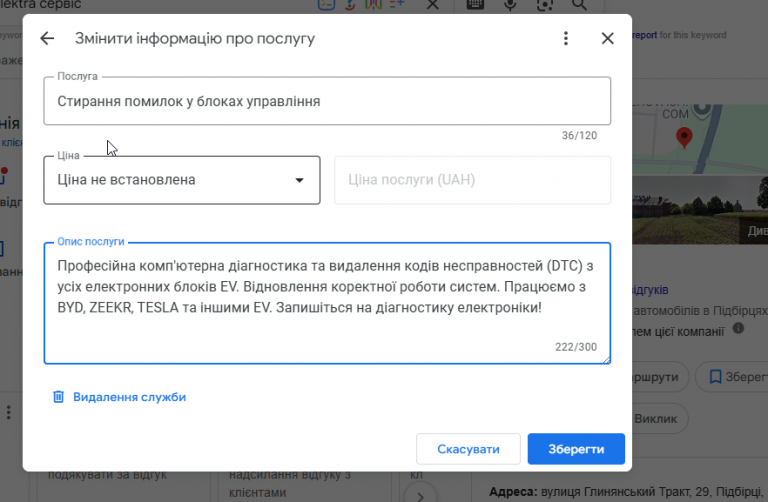This screenshot has height=502, width=768.
Task: Open the three-dot options menu in dialog
Action: (x=566, y=38)
